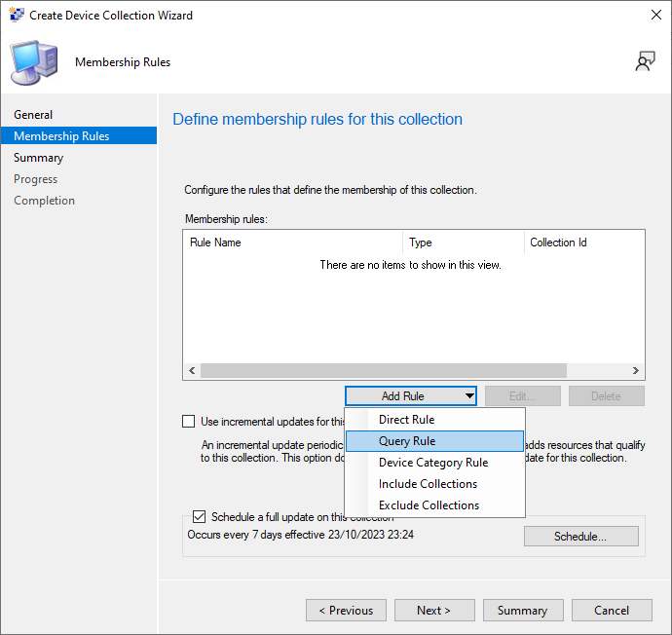Cancel the wizard
This screenshot has height=635, width=672.
pos(612,611)
